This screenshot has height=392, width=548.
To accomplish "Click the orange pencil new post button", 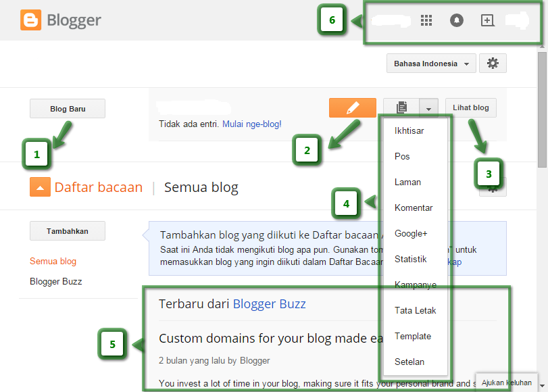I will [353, 107].
